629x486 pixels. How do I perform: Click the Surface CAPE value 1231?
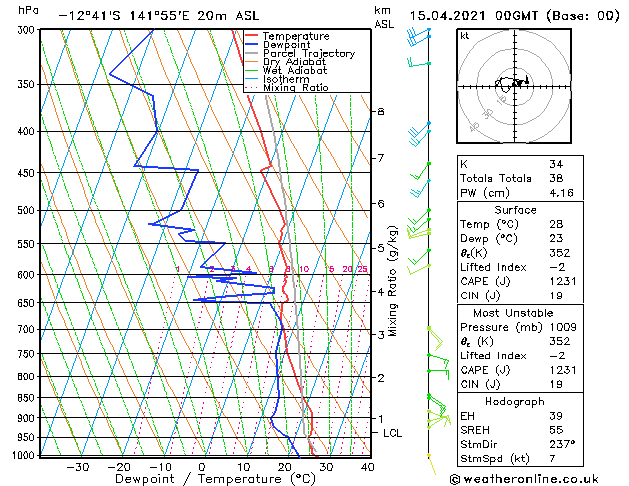click(x=563, y=281)
